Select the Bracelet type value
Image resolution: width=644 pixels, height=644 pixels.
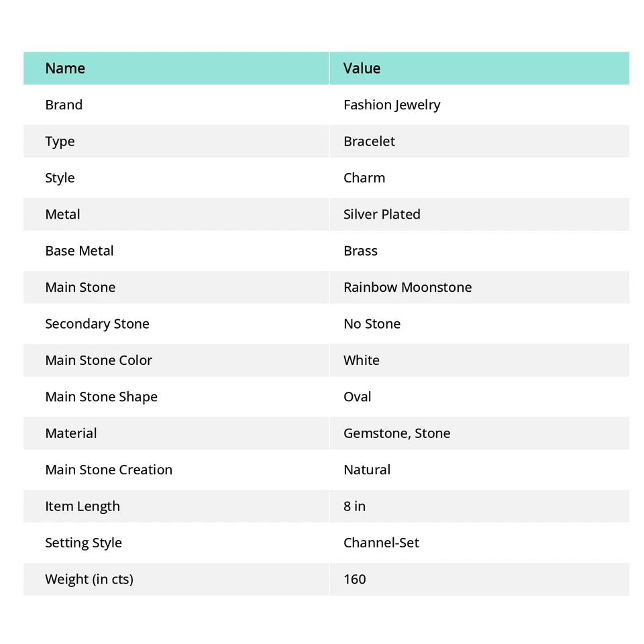tap(369, 142)
